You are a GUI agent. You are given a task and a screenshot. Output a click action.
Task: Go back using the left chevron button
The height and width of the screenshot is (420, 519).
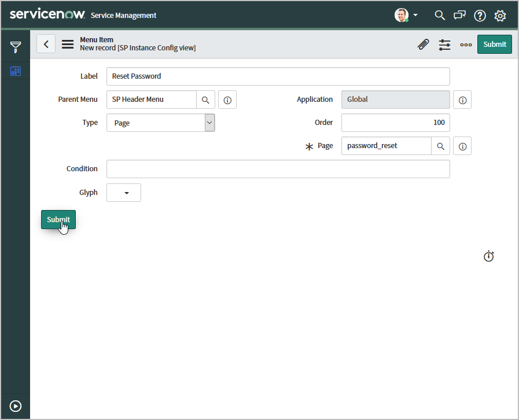[x=46, y=44]
